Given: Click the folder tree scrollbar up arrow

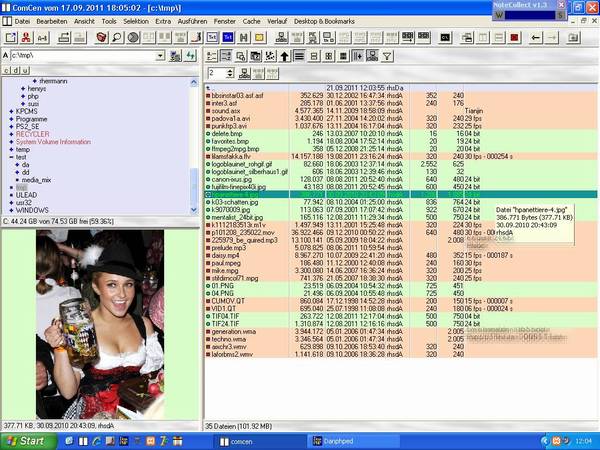Looking at the screenshot, I should pos(194,82).
